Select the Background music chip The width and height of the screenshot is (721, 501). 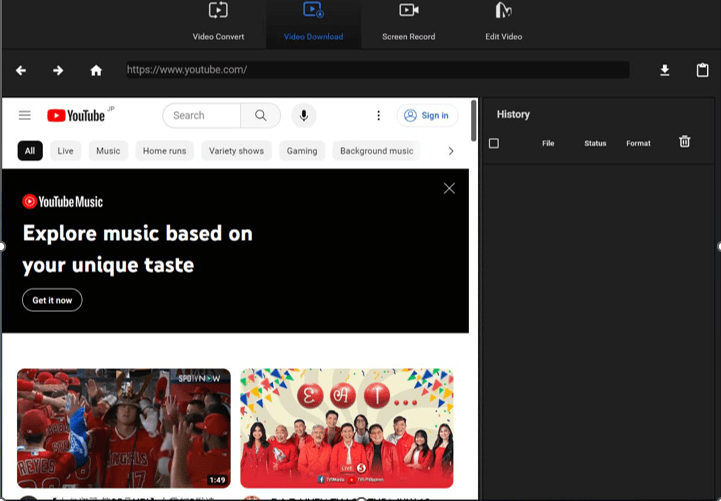[x=376, y=151]
